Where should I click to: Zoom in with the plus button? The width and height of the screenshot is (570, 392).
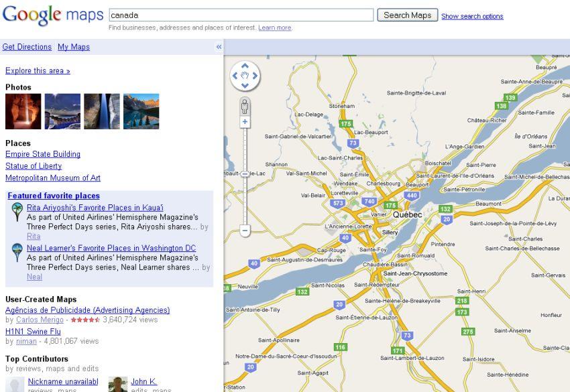tap(245, 122)
